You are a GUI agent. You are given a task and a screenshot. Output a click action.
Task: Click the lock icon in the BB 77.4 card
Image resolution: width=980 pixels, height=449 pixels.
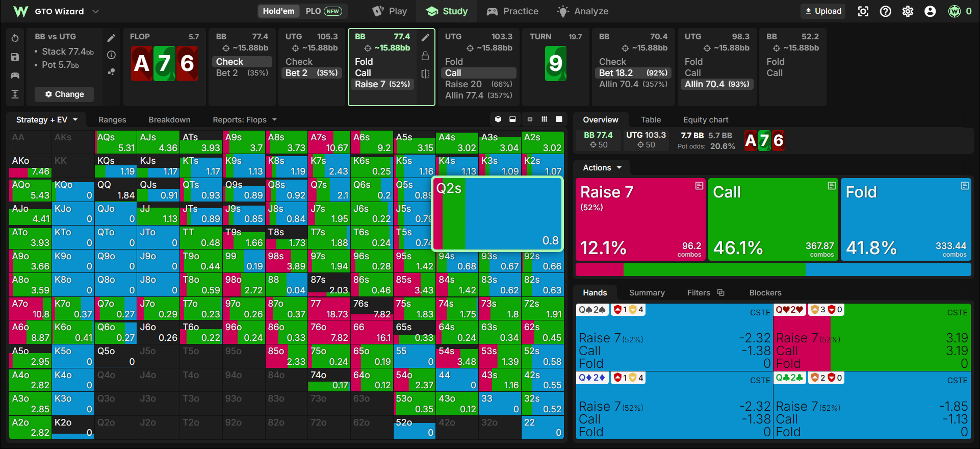tap(425, 56)
